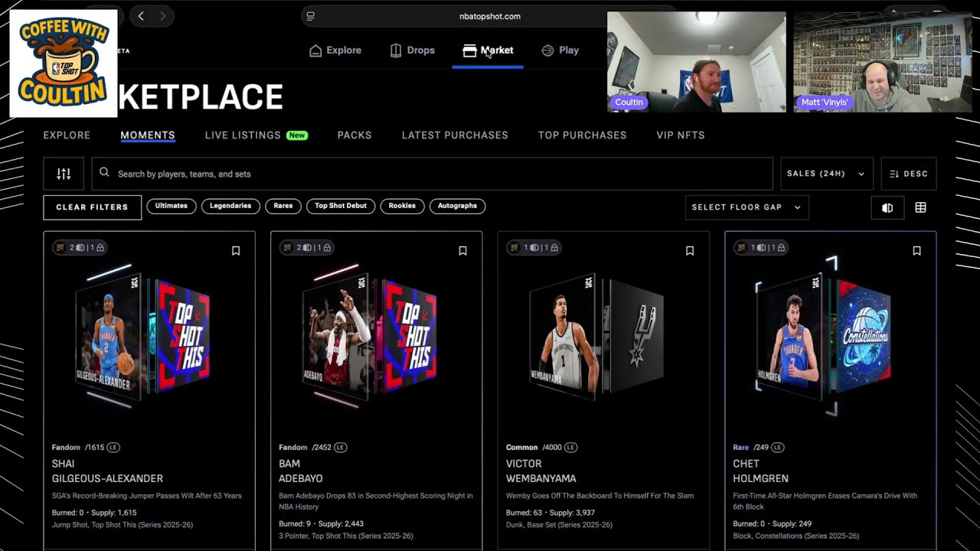Click the Clear Filters button

pos(92,207)
